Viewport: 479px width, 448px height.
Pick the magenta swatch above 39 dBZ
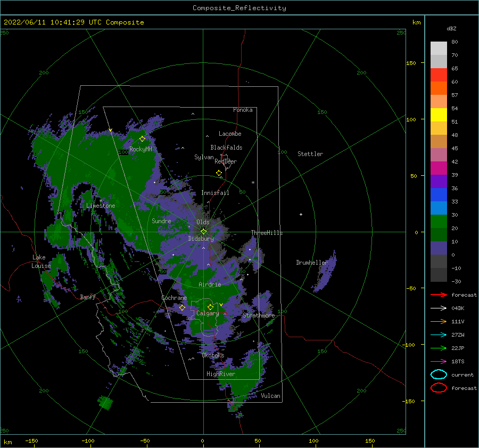tap(439, 168)
